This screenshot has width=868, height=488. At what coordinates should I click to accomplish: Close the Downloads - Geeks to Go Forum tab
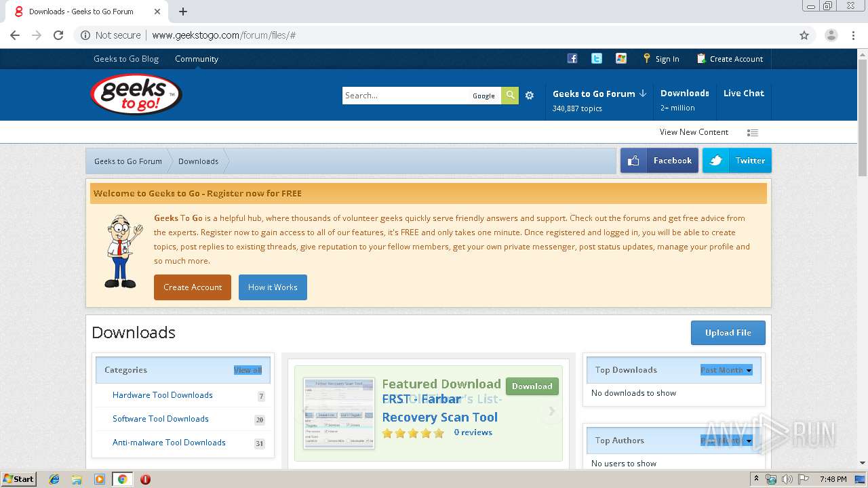point(157,12)
